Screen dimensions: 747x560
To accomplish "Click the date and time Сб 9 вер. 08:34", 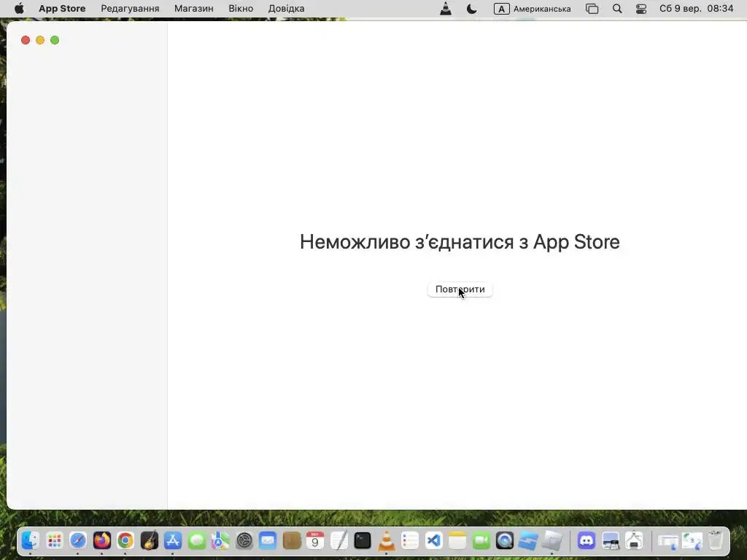I will (x=696, y=9).
